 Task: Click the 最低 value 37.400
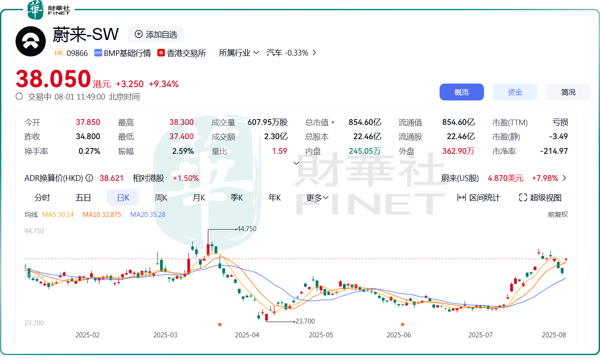tap(181, 136)
